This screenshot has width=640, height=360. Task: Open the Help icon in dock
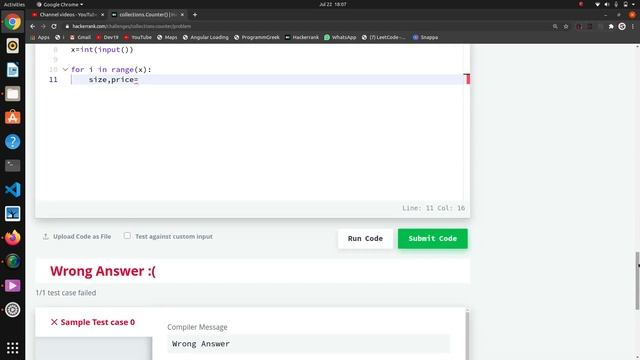pos(12,142)
